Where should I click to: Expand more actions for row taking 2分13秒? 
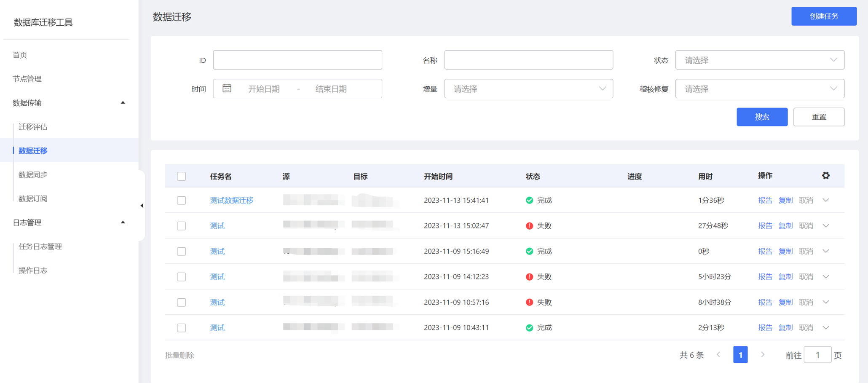826,328
